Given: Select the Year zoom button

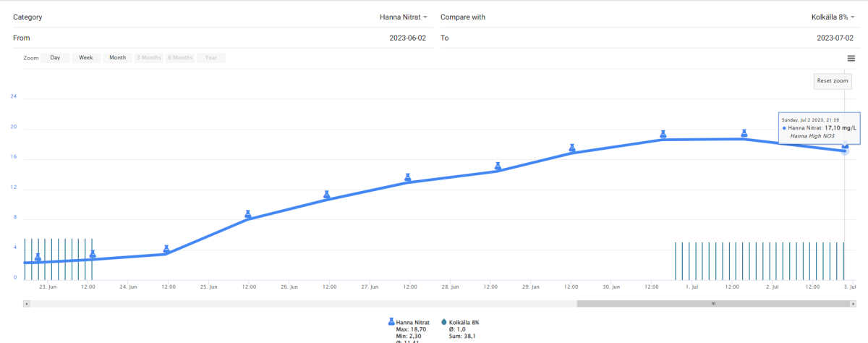Looking at the screenshot, I should (x=211, y=58).
